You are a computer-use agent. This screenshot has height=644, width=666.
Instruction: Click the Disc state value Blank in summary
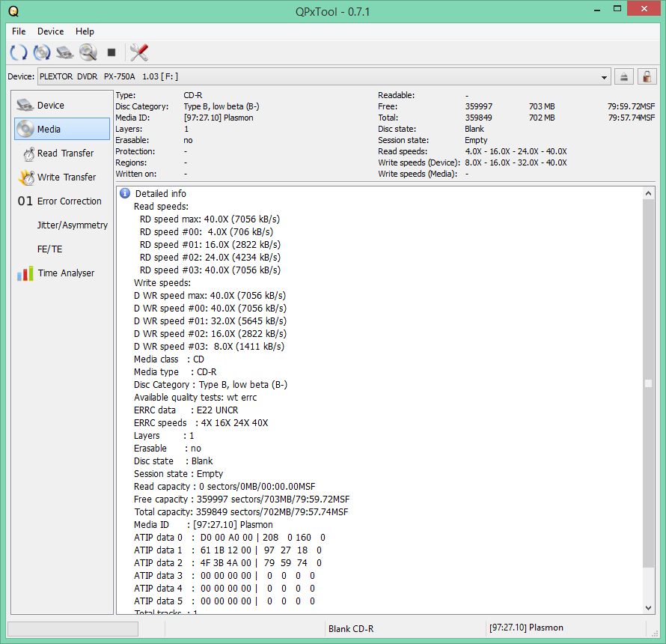tap(474, 129)
